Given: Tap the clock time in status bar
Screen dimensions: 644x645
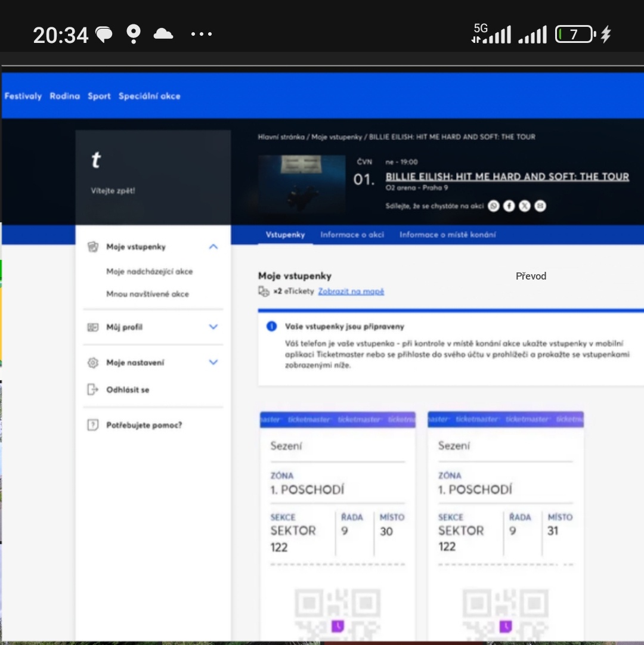Looking at the screenshot, I should tap(60, 35).
